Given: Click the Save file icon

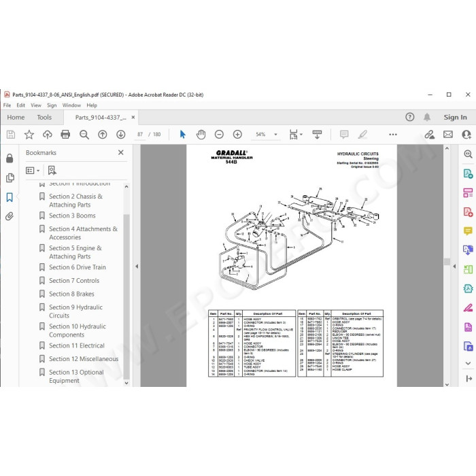Looking at the screenshot, I should coord(11,135).
